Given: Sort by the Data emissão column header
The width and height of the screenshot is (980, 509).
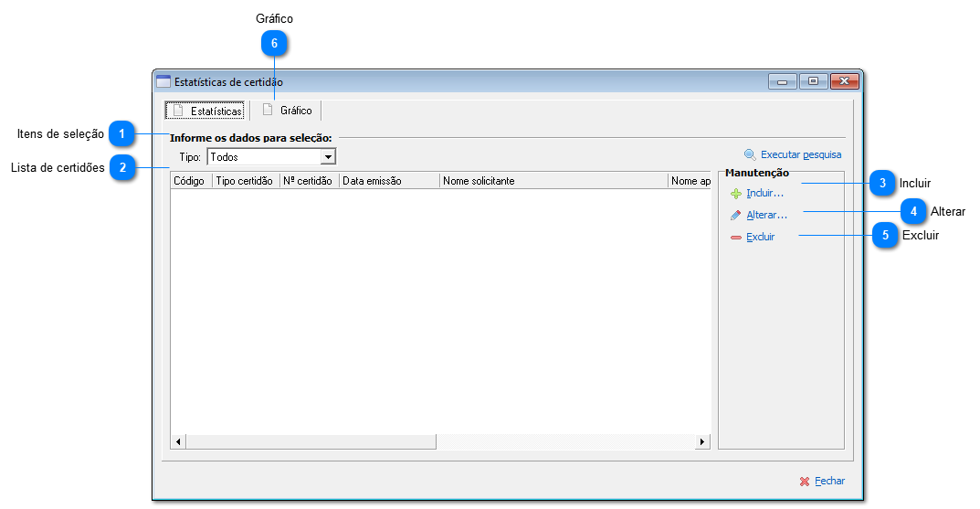Looking at the screenshot, I should tap(389, 181).
